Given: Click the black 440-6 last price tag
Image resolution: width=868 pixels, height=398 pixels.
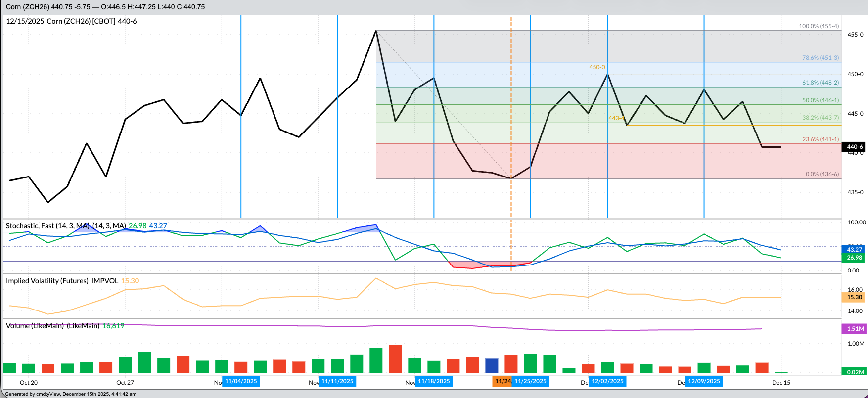Looking at the screenshot, I should point(854,147).
